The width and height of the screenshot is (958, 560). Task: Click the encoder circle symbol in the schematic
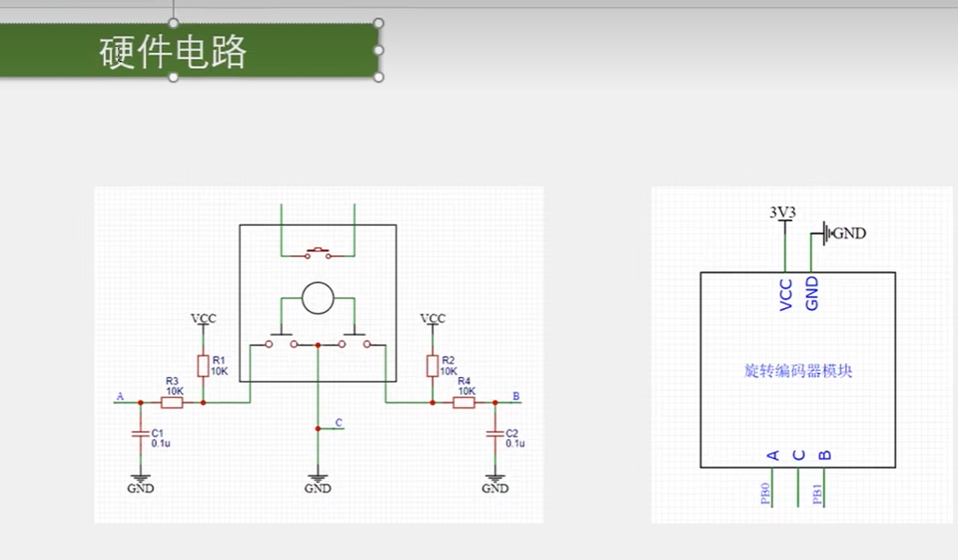point(317,298)
